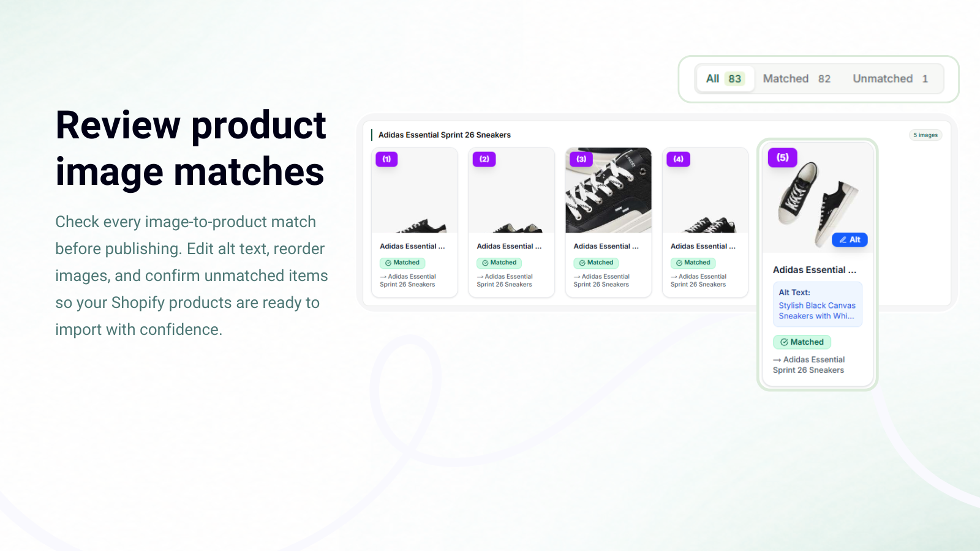This screenshot has height=551, width=980.
Task: Click the 5 images count badge
Action: pyautogui.click(x=925, y=135)
